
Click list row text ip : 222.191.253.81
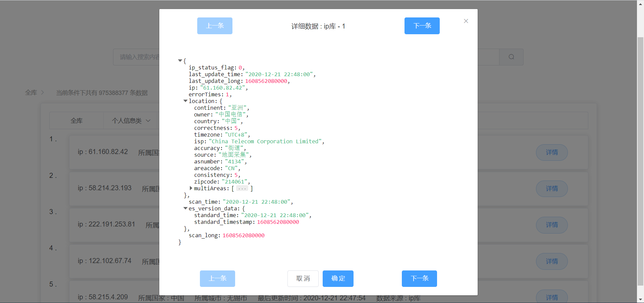point(106,224)
